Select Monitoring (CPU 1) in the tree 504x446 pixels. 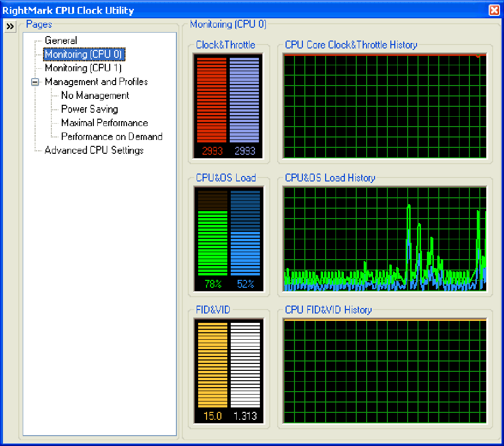(x=83, y=68)
